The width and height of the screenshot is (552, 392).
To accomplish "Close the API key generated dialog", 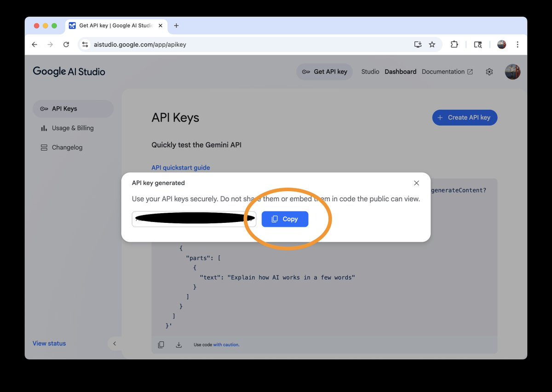I will 416,183.
